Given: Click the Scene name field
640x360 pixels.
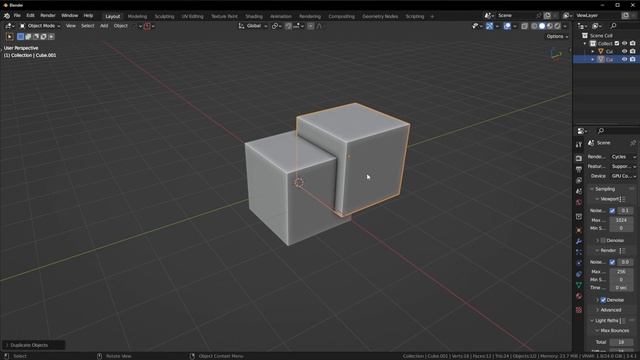Looking at the screenshot, I should pyautogui.click(x=516, y=16).
